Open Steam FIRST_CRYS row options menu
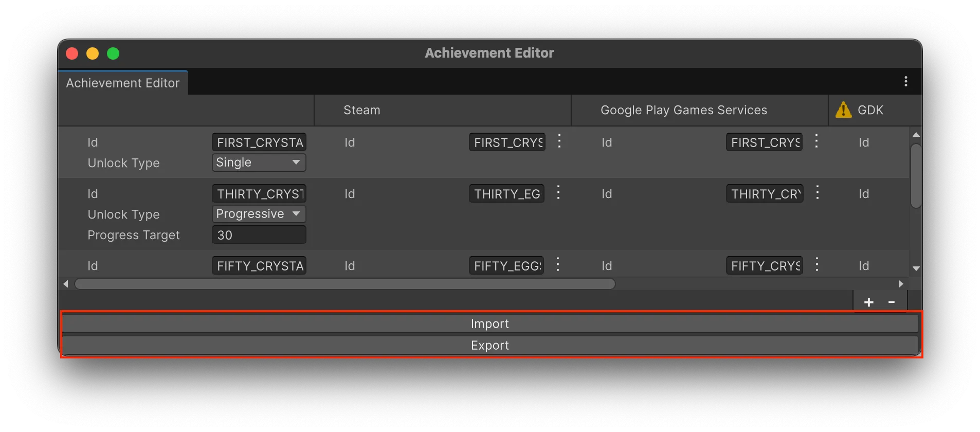This screenshot has height=432, width=980. click(559, 141)
